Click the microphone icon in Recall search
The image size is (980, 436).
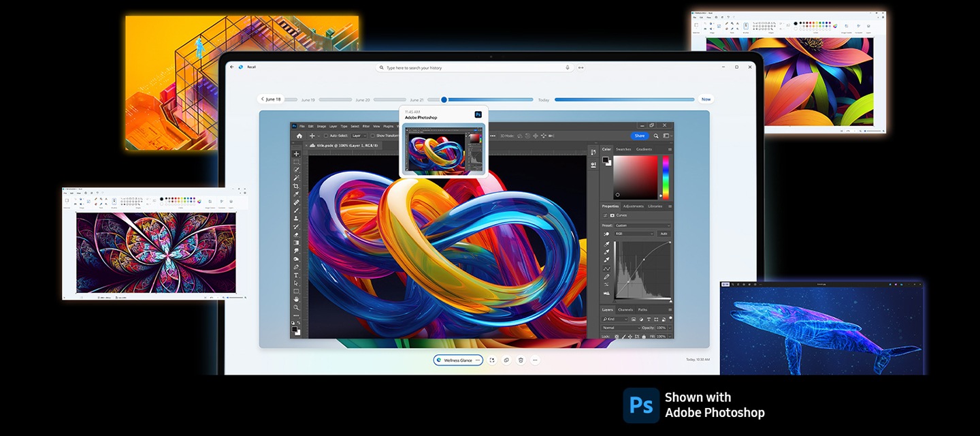coord(568,67)
